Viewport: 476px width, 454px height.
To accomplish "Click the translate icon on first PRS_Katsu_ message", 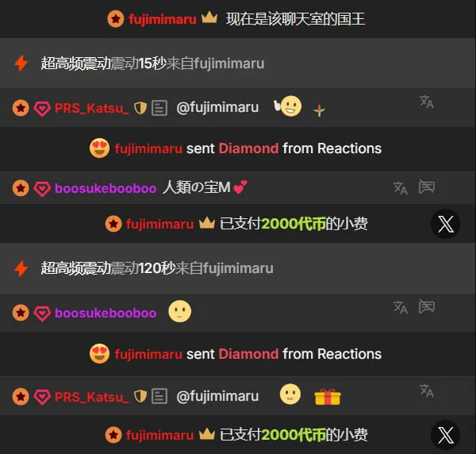I will [427, 102].
